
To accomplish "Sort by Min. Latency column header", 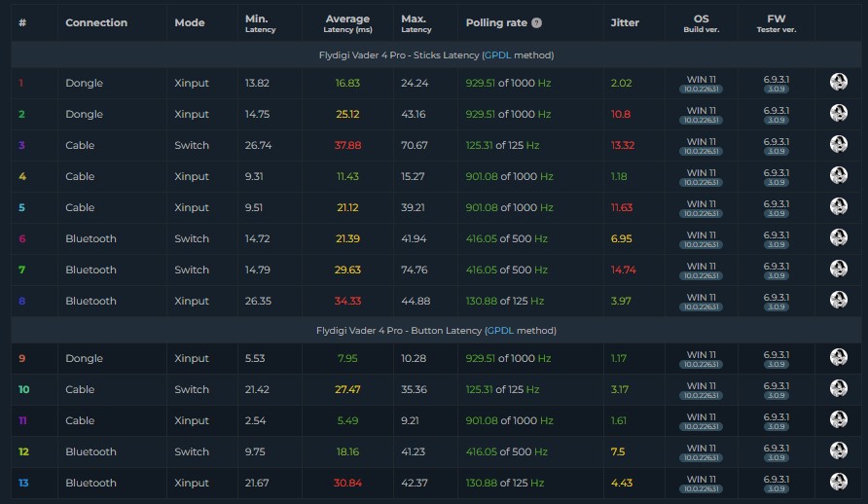I will coord(260,23).
